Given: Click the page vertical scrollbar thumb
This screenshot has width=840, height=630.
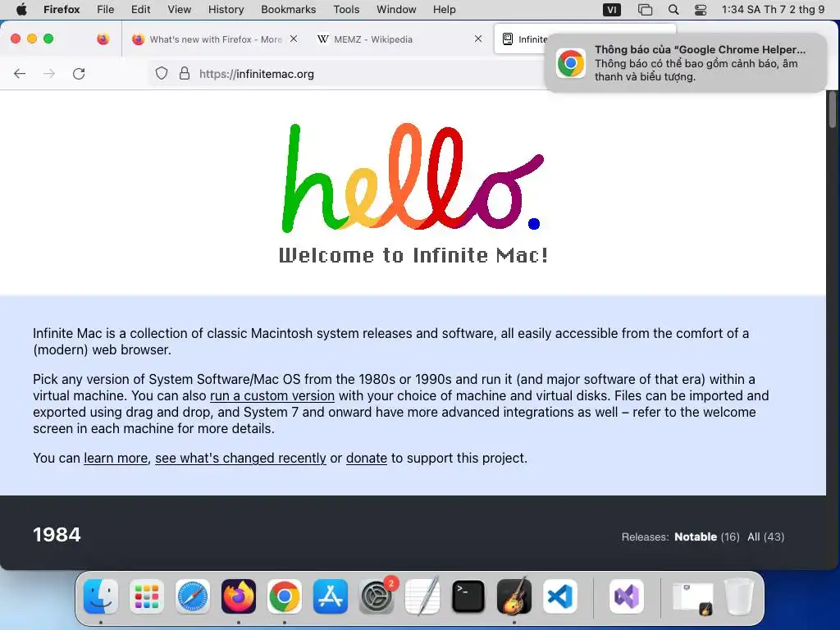Looking at the screenshot, I should click(x=833, y=110).
